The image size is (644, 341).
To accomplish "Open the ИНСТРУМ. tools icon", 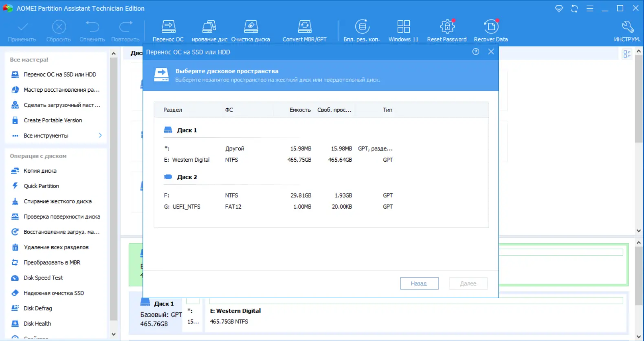I will 627,31.
